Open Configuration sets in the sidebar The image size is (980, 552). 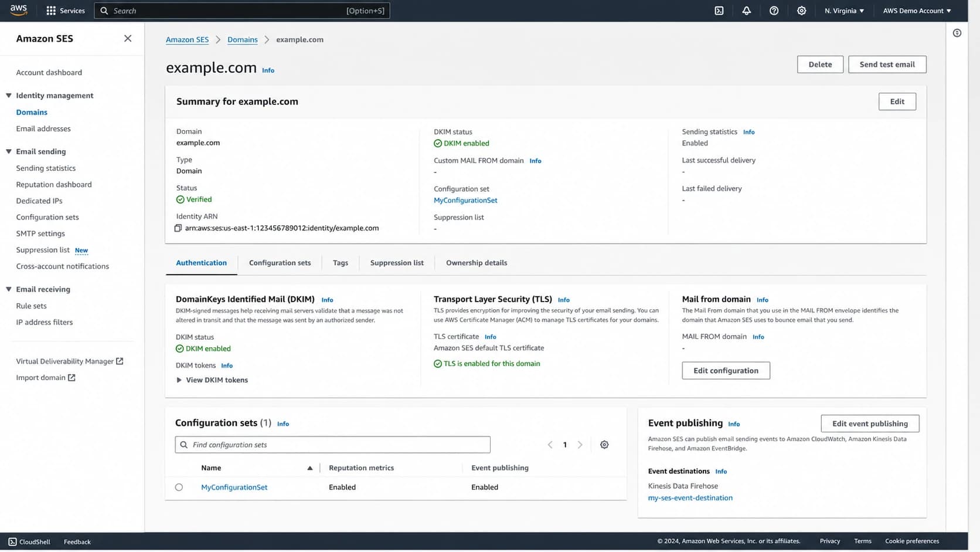(x=47, y=218)
